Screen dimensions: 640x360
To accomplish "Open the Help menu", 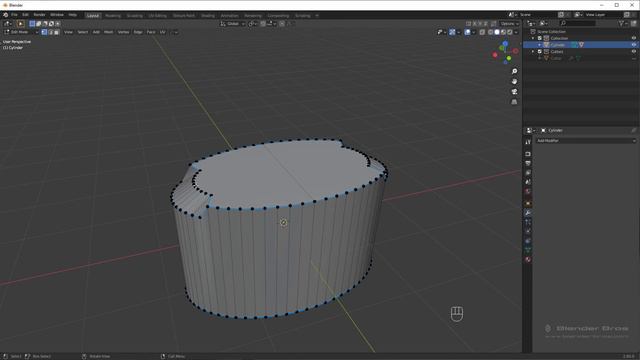I will [73, 15].
